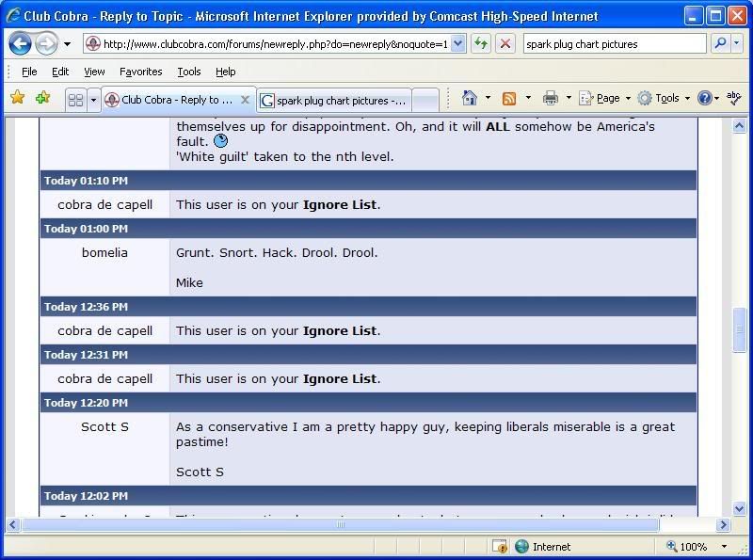
Task: Click the Add to Favorites icon
Action: 42,99
